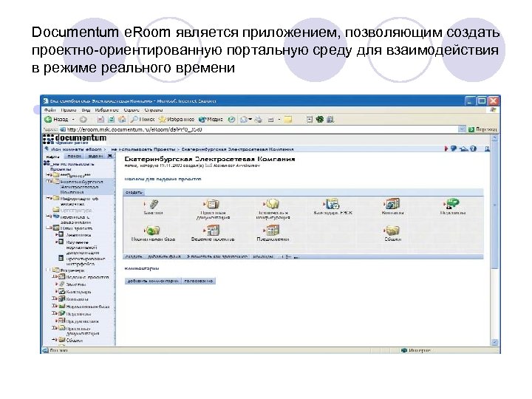Open the Поиск search toolbar button

[143, 120]
